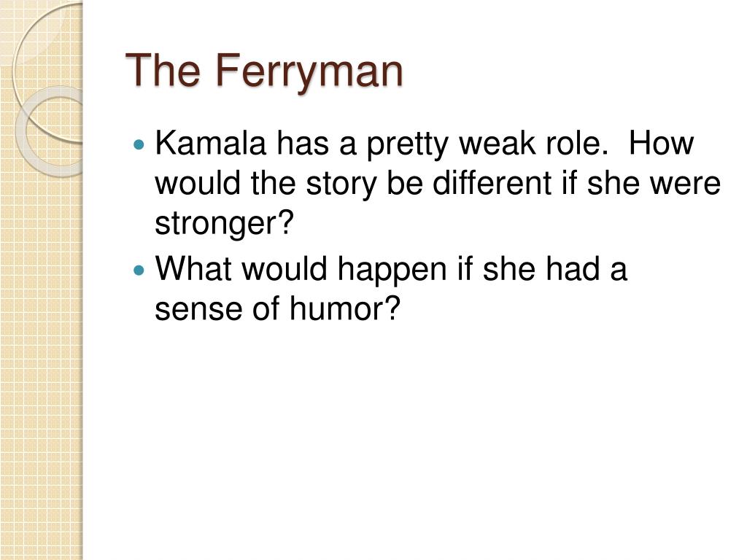Select the word pretty

407,144
